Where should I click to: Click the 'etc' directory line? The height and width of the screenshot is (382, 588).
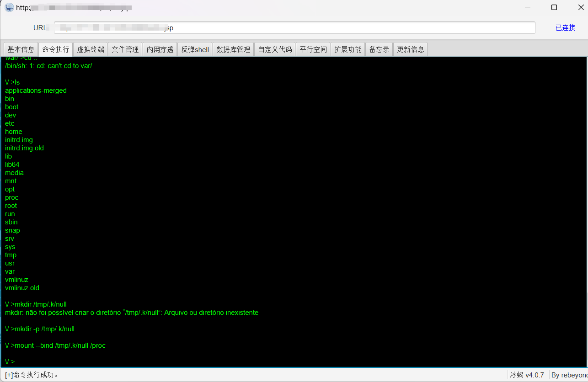(x=10, y=123)
